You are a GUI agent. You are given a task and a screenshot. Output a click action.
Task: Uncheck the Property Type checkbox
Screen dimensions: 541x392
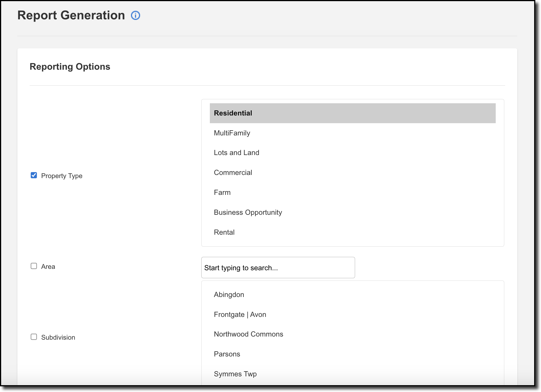[x=34, y=175]
